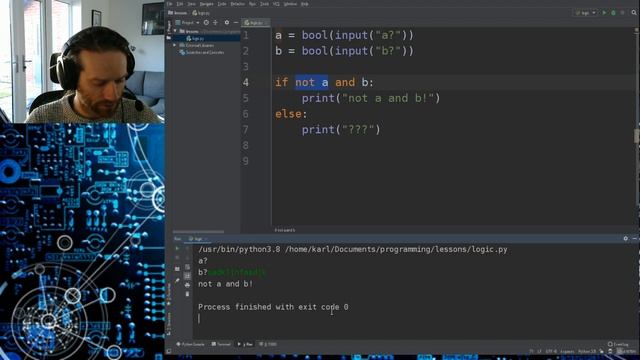This screenshot has width=640, height=360.
Task: Click logic.py breadcrumb in navigation bar
Action: 201,13
